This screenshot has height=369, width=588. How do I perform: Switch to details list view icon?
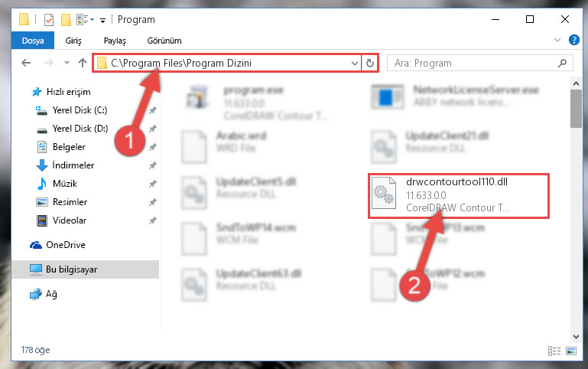point(554,351)
